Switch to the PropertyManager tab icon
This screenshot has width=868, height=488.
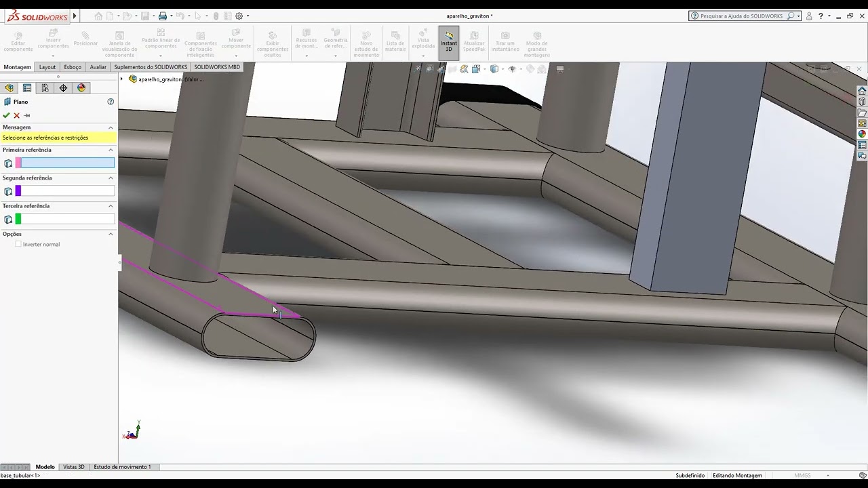click(27, 88)
